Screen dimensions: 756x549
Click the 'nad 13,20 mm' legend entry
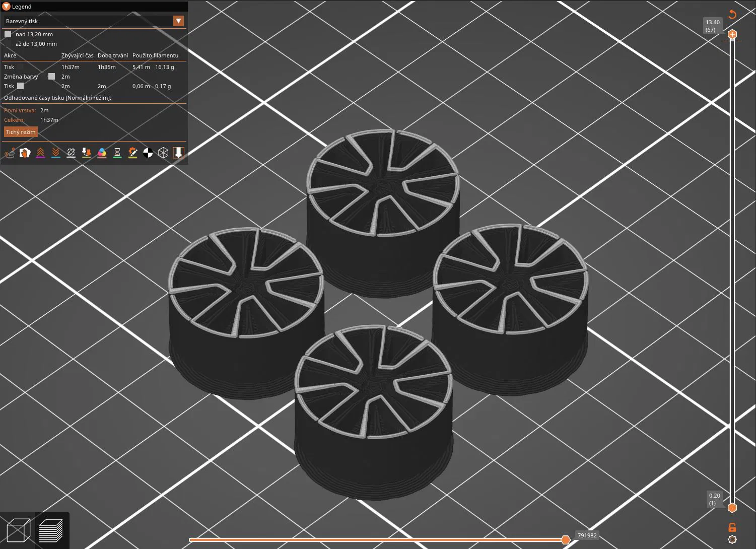[34, 34]
